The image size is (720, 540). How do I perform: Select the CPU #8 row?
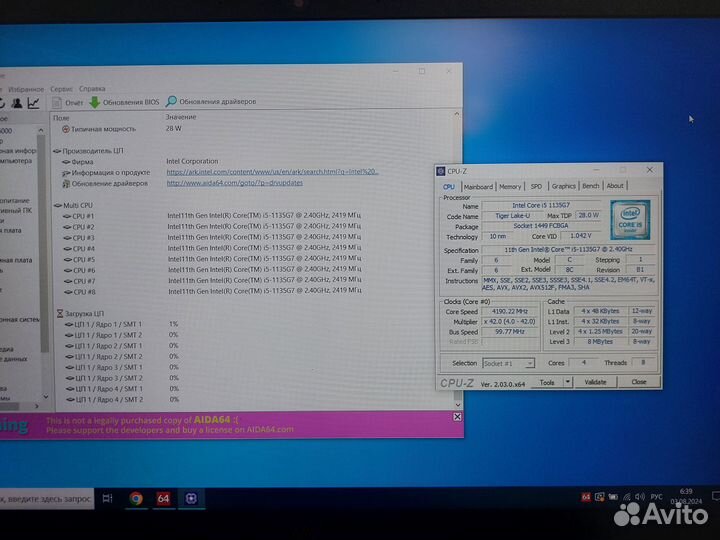(212, 292)
